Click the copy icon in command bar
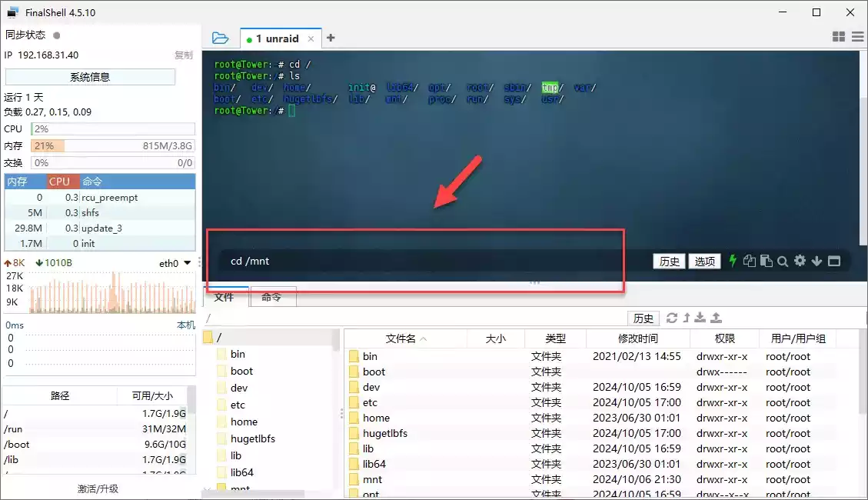 749,261
